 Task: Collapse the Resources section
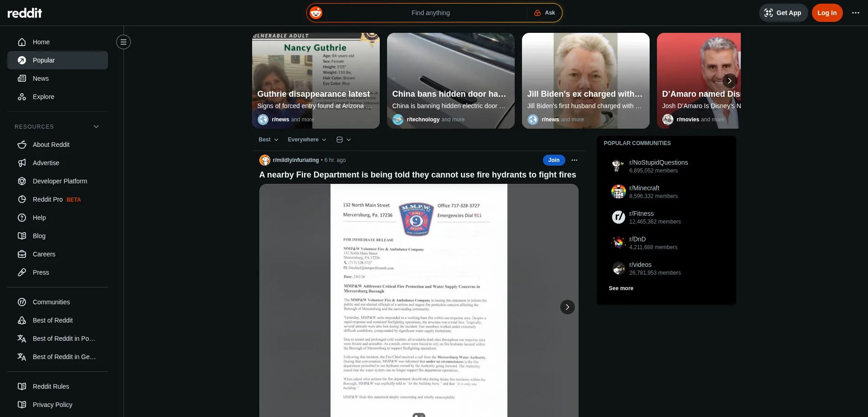pyautogui.click(x=96, y=126)
